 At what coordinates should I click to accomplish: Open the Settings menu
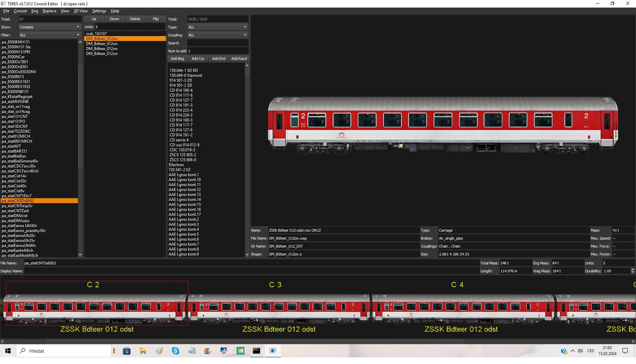click(x=99, y=11)
